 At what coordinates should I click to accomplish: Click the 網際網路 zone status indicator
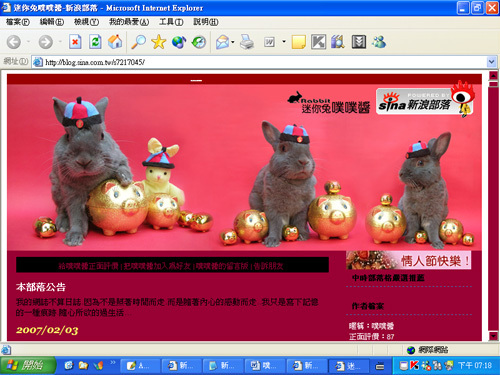428,350
